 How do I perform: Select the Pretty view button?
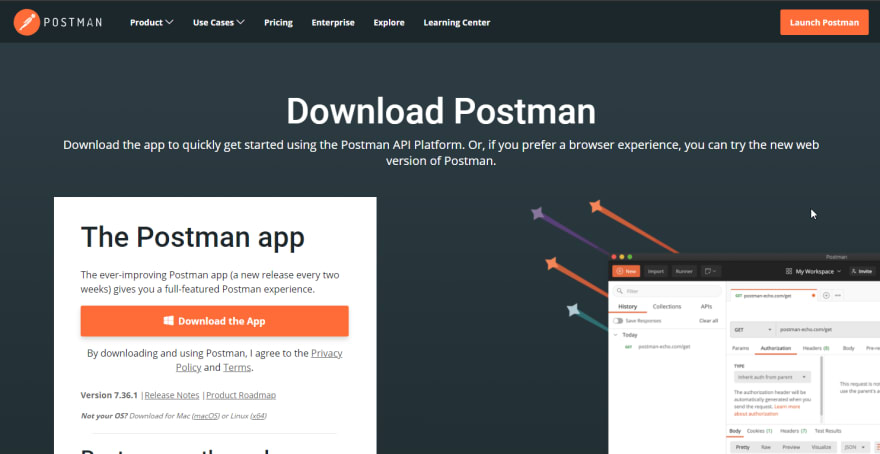742,447
